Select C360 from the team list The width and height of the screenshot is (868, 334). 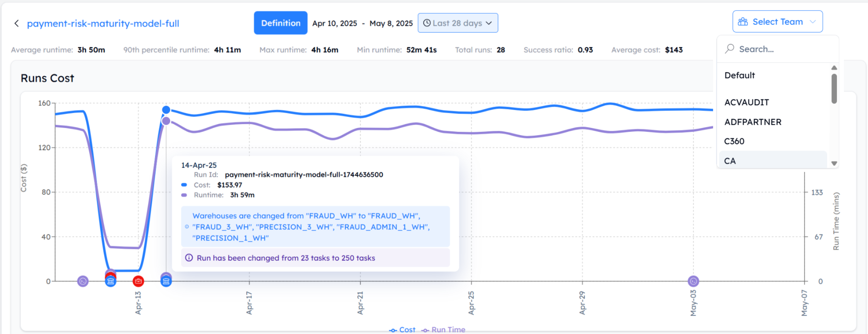[x=735, y=141]
